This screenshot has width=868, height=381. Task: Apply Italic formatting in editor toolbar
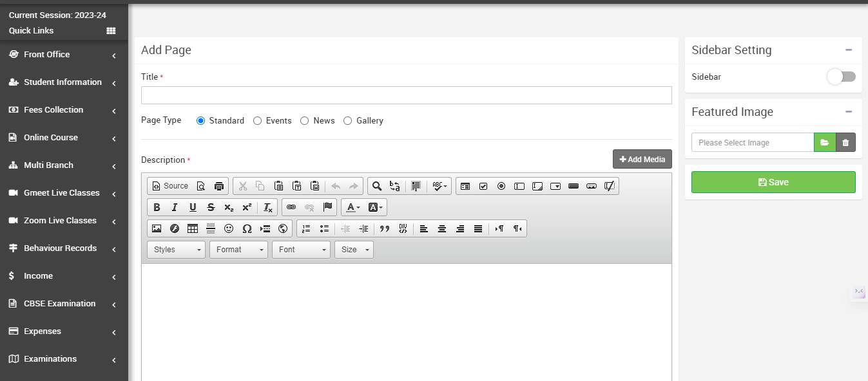tap(175, 207)
